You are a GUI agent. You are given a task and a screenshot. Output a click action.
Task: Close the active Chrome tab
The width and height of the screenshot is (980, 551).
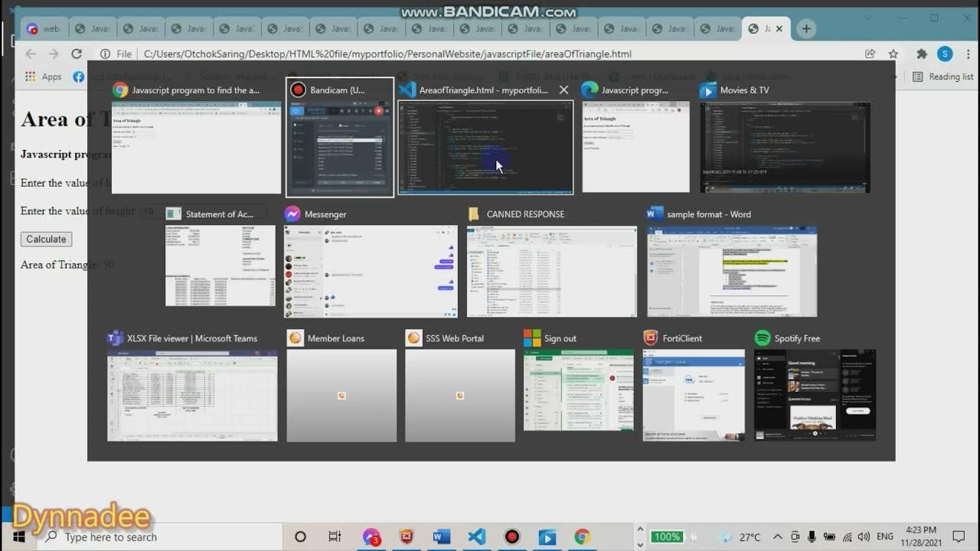tap(779, 29)
